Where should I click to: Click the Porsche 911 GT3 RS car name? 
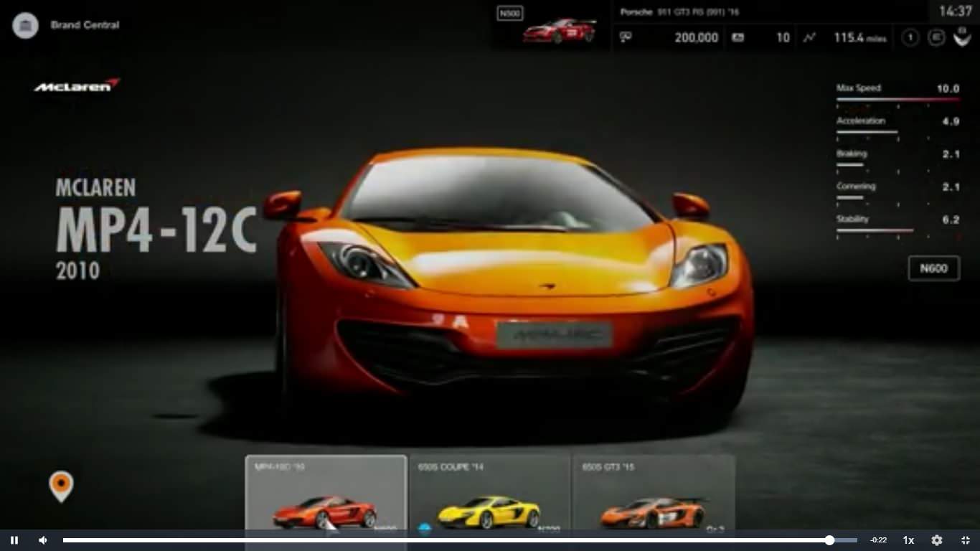pos(679,12)
